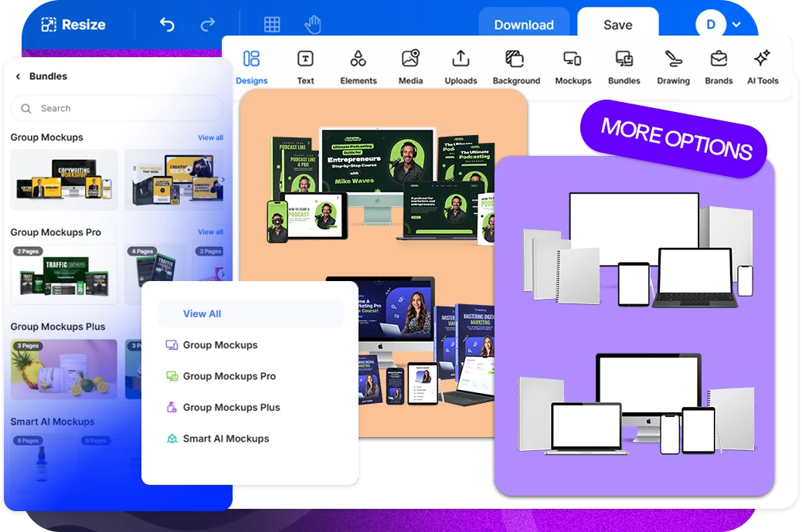Select the upper blank device mockup
Viewport: 802px width, 532px height.
pyautogui.click(x=638, y=250)
